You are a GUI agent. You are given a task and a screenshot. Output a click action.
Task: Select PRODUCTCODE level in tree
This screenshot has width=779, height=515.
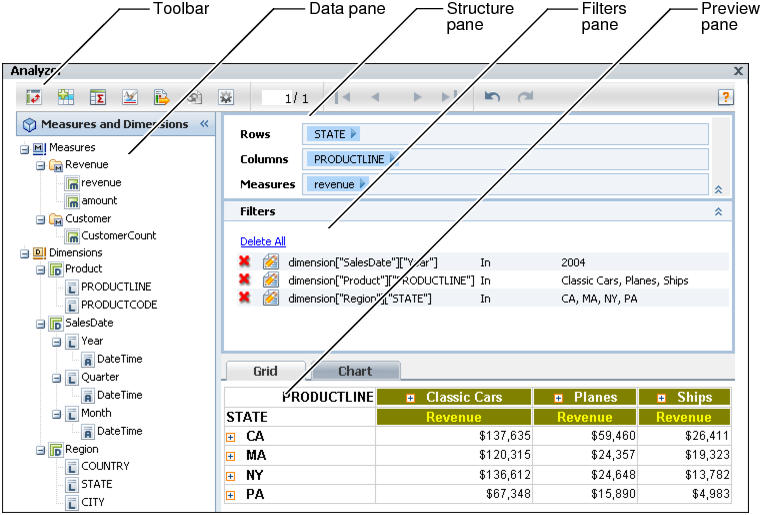[x=119, y=305]
